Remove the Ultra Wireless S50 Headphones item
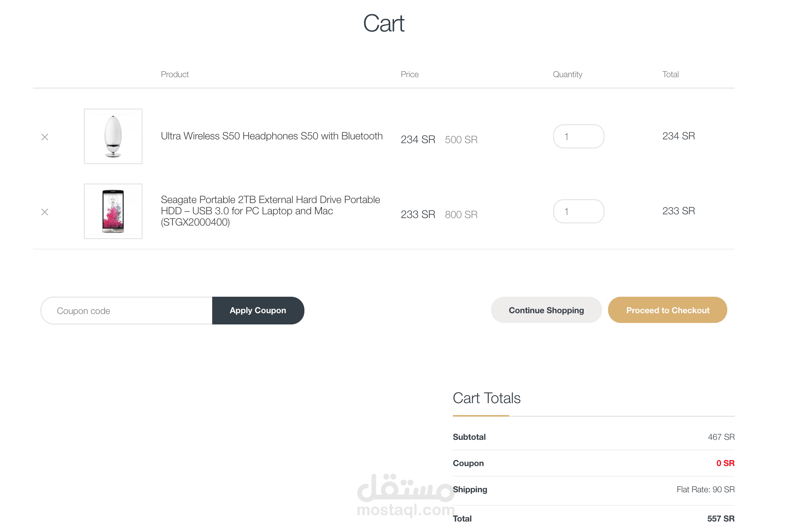812x529 pixels. [45, 137]
